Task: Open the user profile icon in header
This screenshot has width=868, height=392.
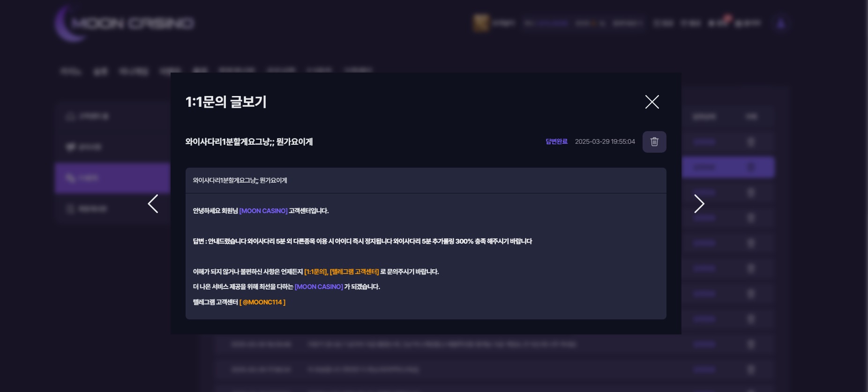Action: 780,23
